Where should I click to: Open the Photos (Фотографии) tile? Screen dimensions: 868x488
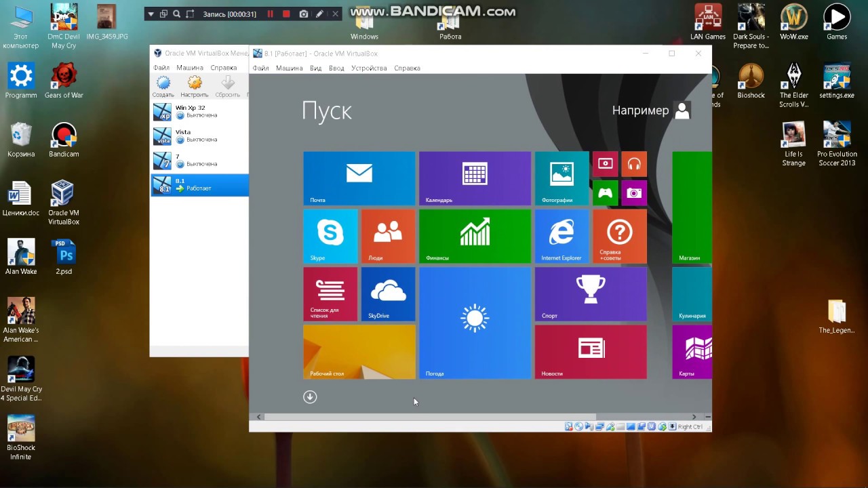[561, 178]
